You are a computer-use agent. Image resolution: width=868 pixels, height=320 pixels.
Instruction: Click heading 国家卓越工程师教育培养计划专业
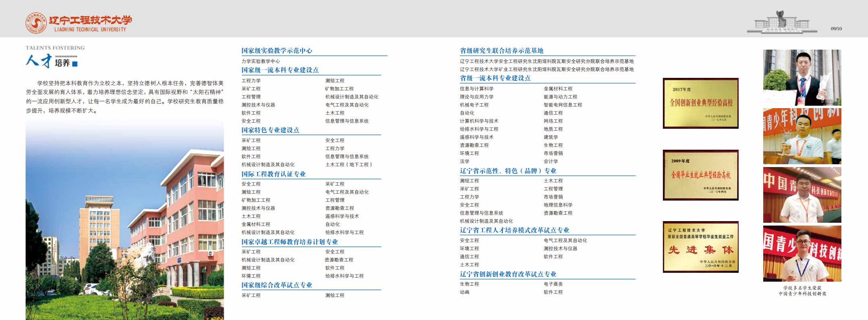[x=290, y=242]
